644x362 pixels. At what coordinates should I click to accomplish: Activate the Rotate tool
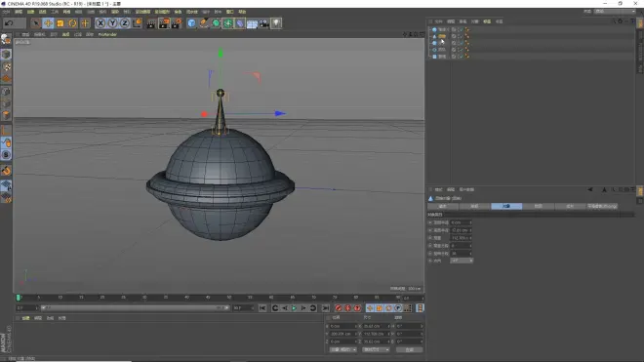(73, 23)
